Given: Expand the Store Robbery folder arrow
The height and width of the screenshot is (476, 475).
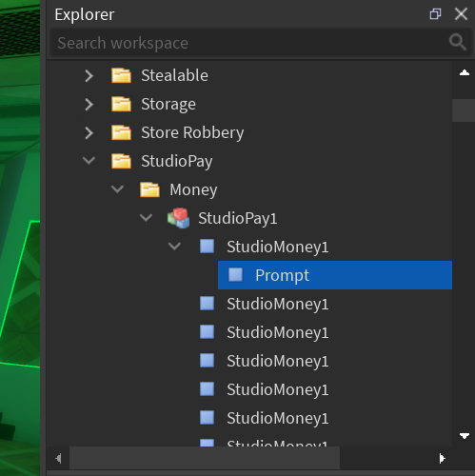Looking at the screenshot, I should [89, 133].
